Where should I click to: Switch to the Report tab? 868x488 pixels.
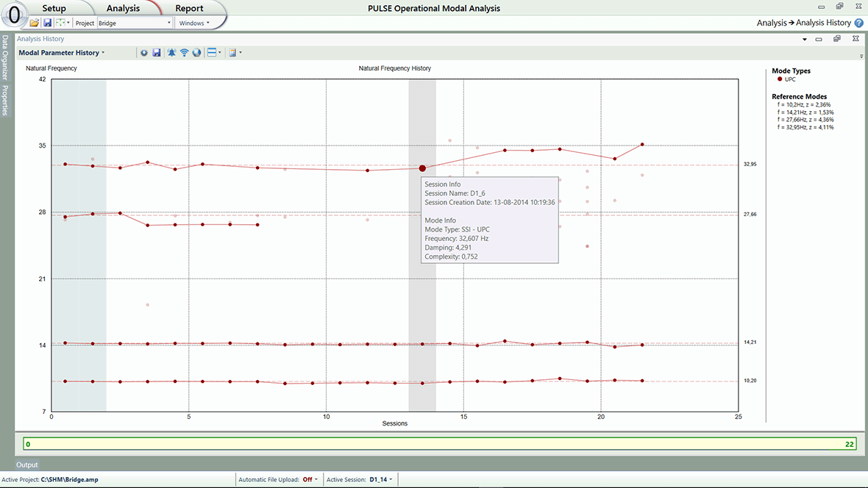point(189,8)
